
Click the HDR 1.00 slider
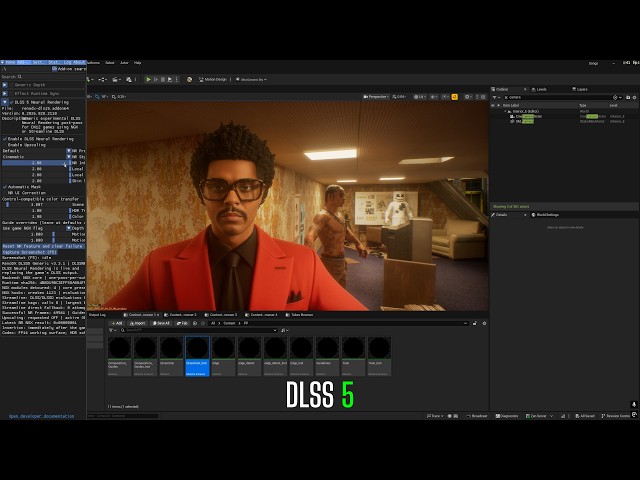coord(36,211)
